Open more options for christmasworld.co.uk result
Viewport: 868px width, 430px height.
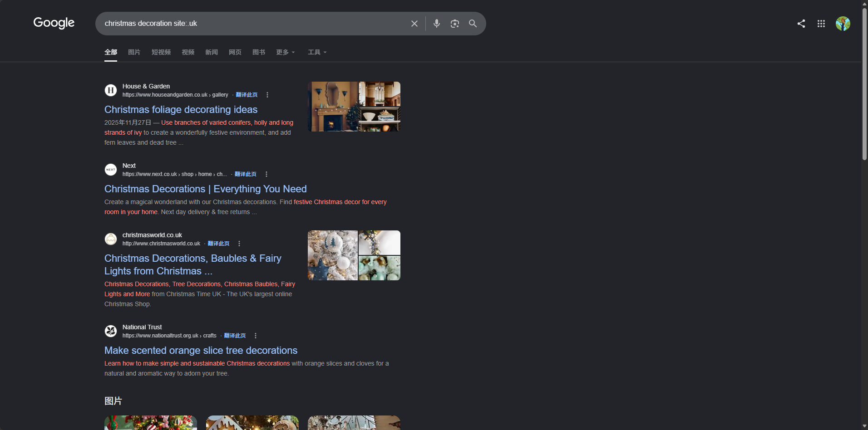[239, 244]
